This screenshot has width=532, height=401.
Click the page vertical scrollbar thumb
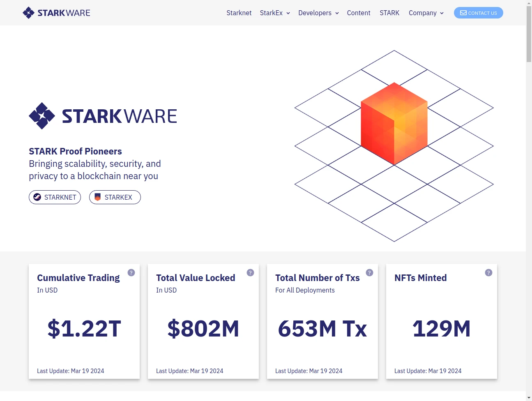pos(529,34)
